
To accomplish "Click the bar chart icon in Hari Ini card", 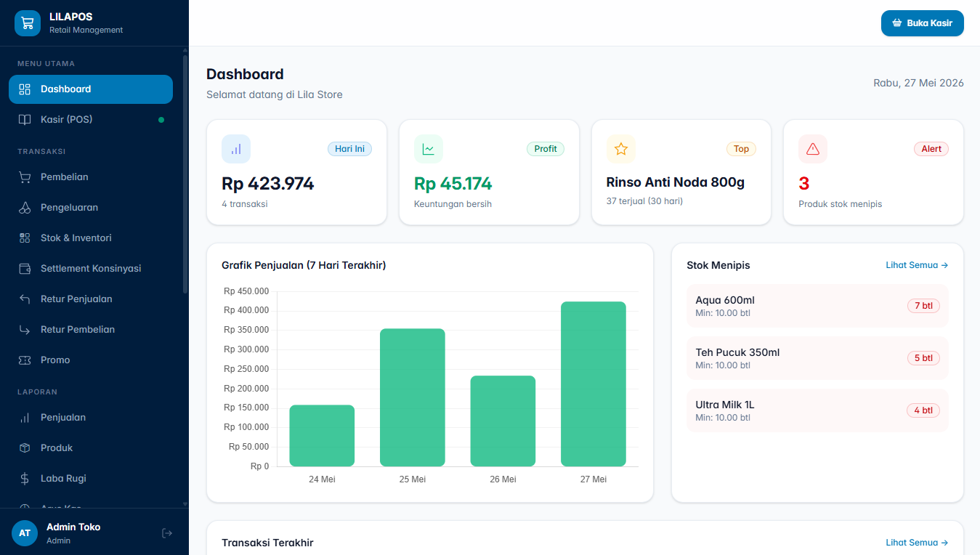I will (x=236, y=149).
